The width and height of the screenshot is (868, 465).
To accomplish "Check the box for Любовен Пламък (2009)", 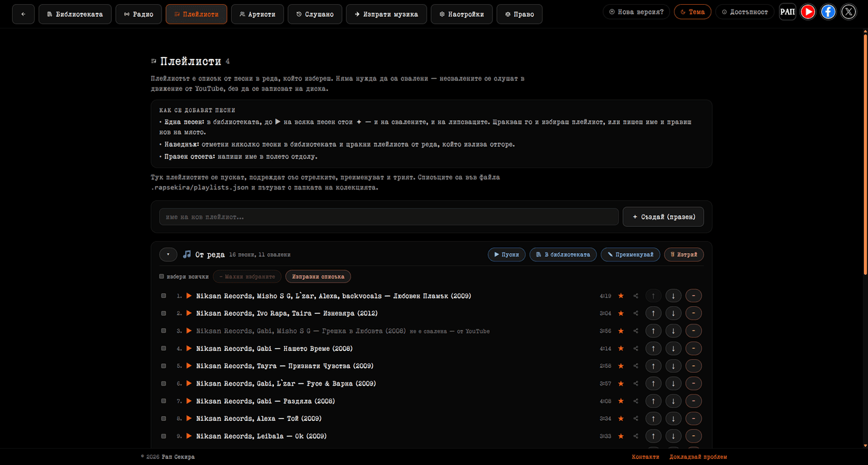I will 163,296.
